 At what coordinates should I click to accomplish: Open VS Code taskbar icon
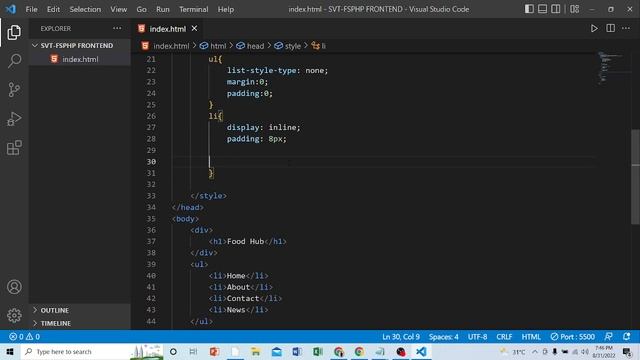click(x=421, y=352)
